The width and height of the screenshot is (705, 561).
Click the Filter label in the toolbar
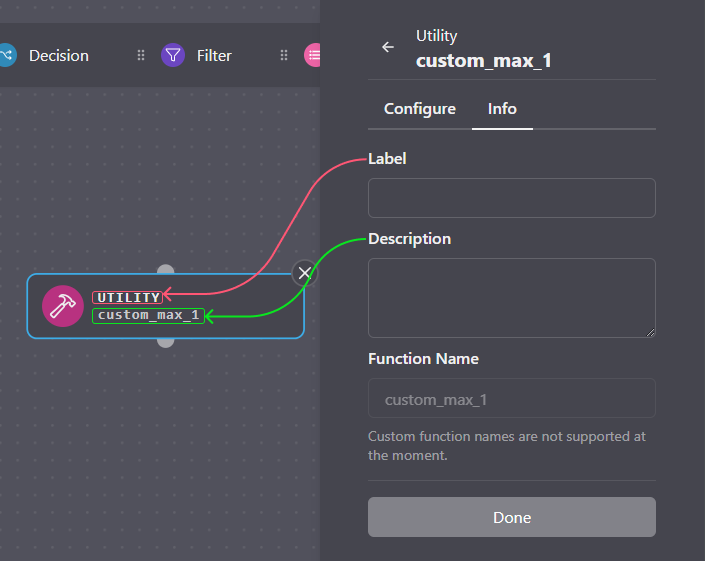214,55
